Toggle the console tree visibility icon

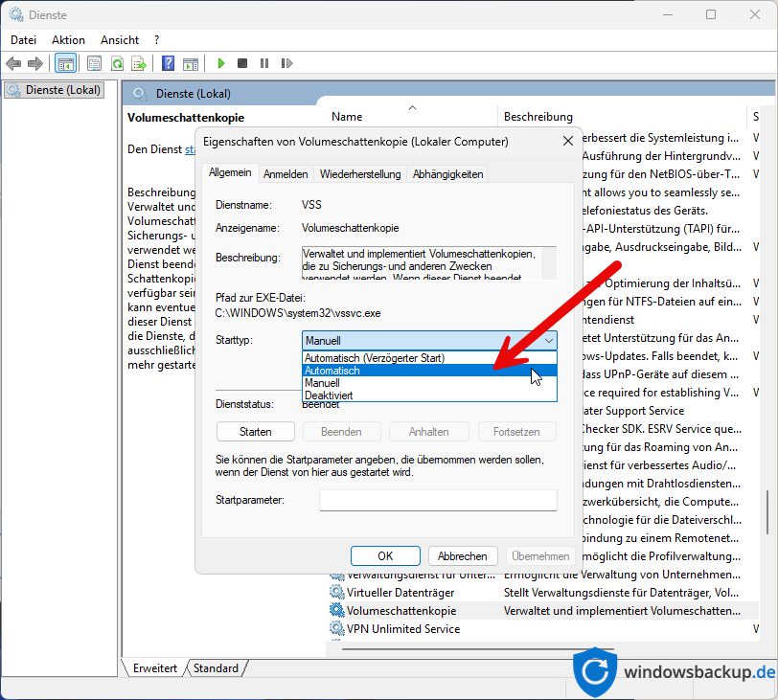pos(64,63)
